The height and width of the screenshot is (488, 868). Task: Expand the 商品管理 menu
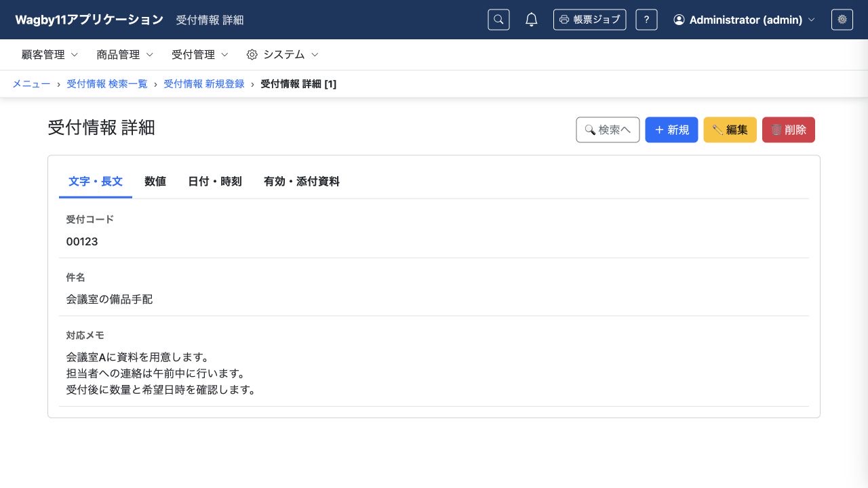[125, 54]
